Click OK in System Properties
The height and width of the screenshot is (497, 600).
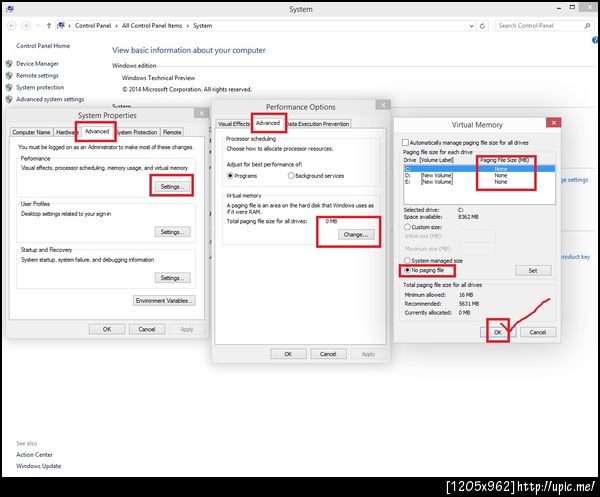tap(107, 329)
